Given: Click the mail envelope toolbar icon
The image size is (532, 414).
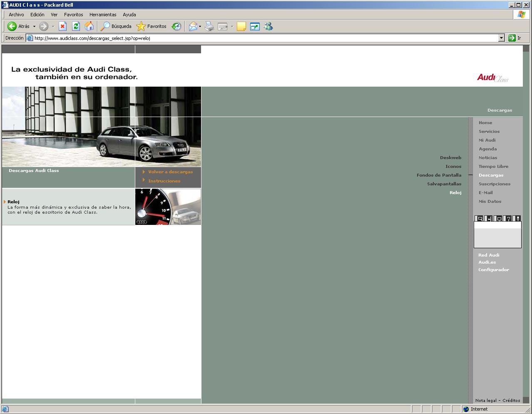Looking at the screenshot, I should point(193,26).
